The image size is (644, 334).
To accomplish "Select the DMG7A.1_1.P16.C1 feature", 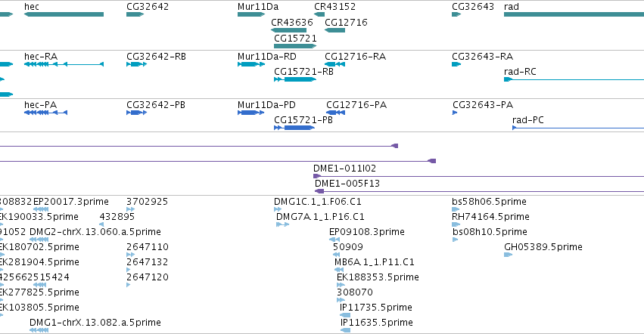I will point(282,224).
